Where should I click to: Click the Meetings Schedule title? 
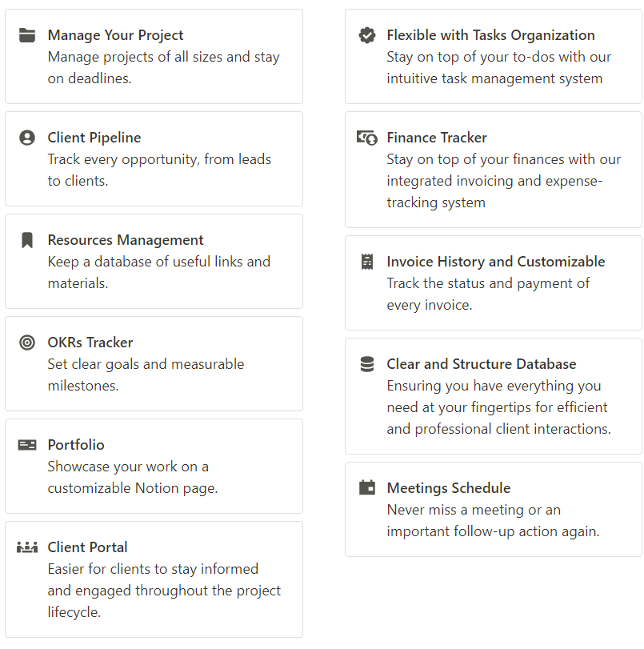coord(448,488)
